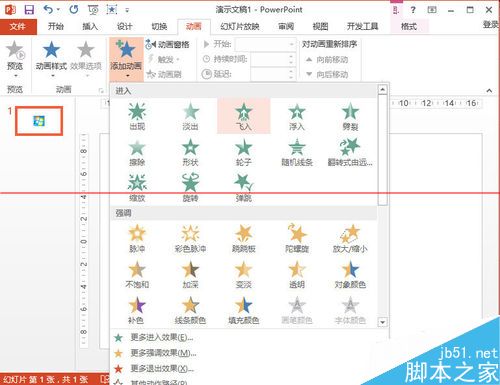Apply the 形状 (Shape) entrance animation
This screenshot has width=500, height=385.
coord(190,152)
